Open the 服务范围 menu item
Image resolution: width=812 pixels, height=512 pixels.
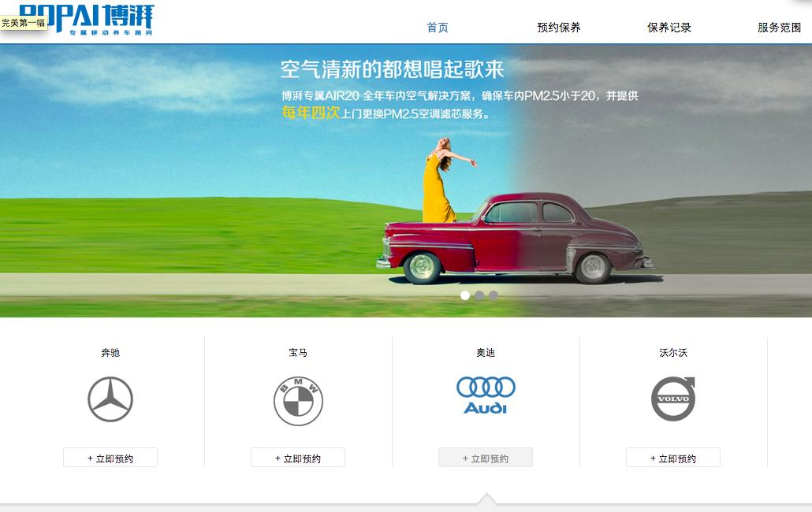[780, 28]
